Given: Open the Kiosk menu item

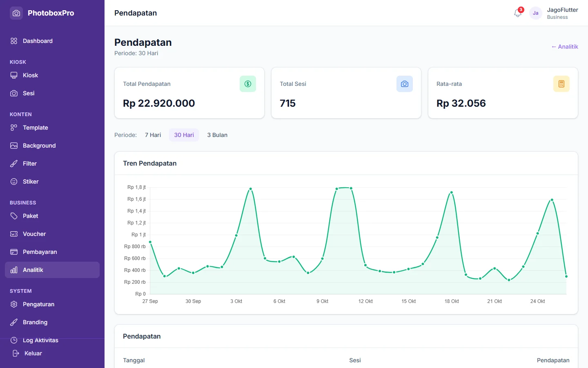Looking at the screenshot, I should point(52,75).
